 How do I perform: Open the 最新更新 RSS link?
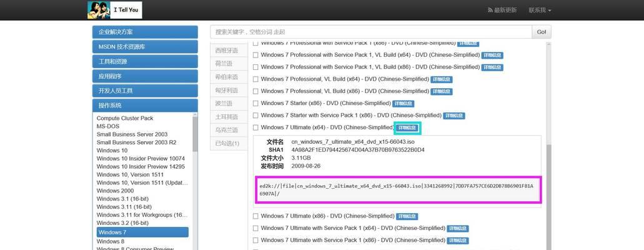pyautogui.click(x=502, y=10)
